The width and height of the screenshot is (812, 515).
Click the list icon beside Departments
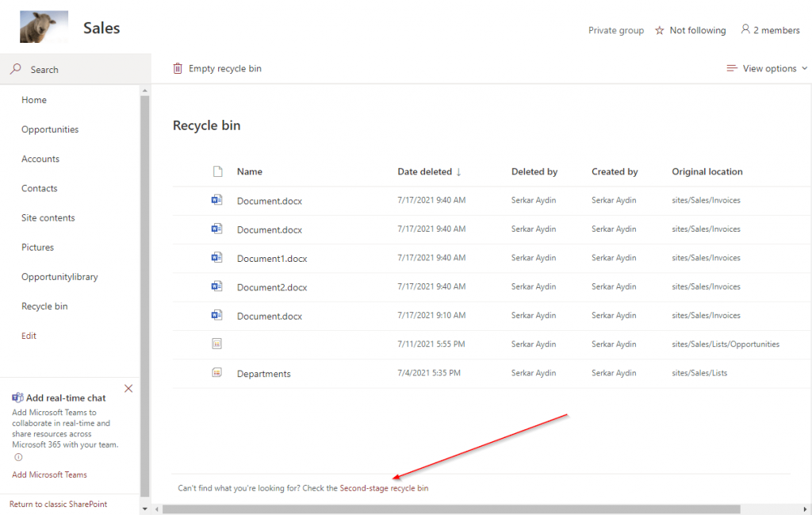click(x=216, y=373)
